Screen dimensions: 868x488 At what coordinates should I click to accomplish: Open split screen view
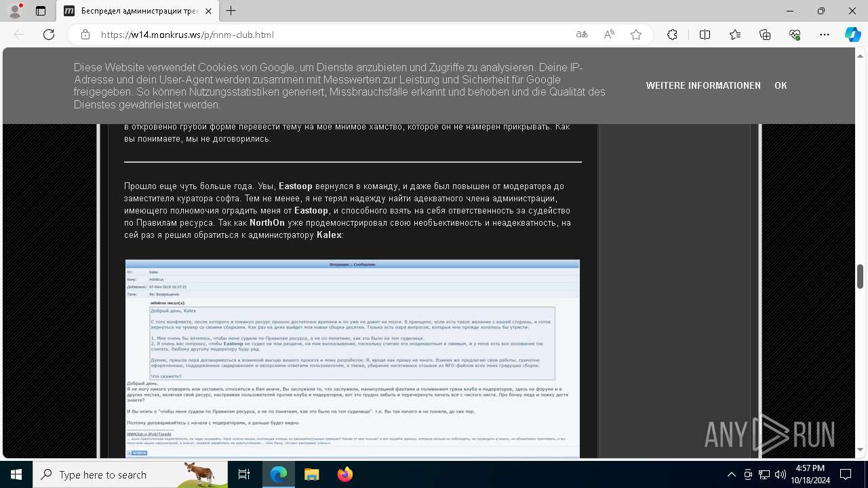click(x=705, y=35)
